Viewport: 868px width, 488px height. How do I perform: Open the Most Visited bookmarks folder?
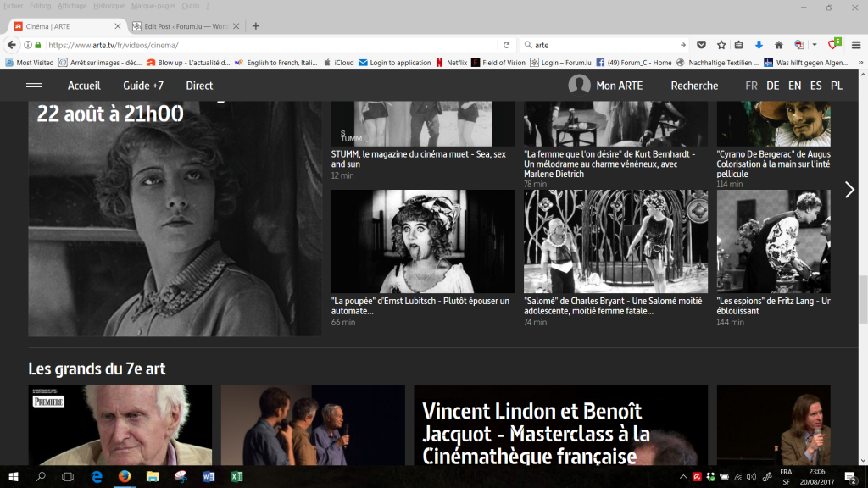click(30, 63)
